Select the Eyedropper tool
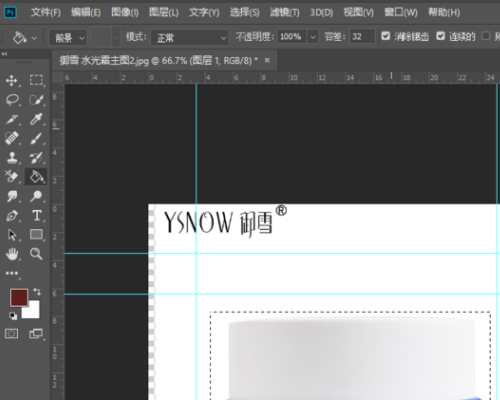This screenshot has height=400, width=500. 36,119
